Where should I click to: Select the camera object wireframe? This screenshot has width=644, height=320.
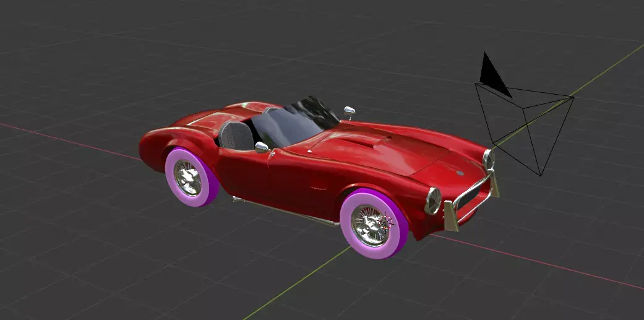pyautogui.click(x=525, y=129)
